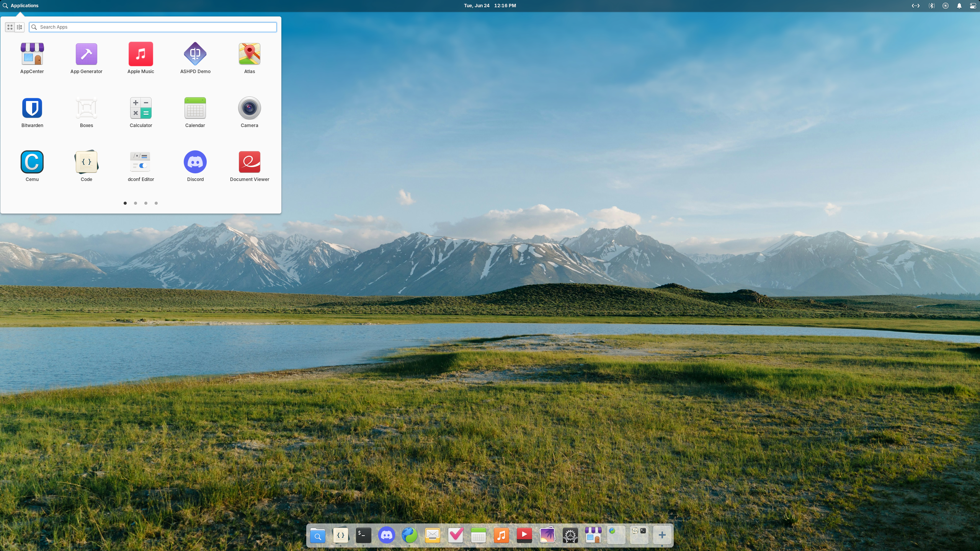The height and width of the screenshot is (551, 980).
Task: Open the Boxes application
Action: (87, 108)
